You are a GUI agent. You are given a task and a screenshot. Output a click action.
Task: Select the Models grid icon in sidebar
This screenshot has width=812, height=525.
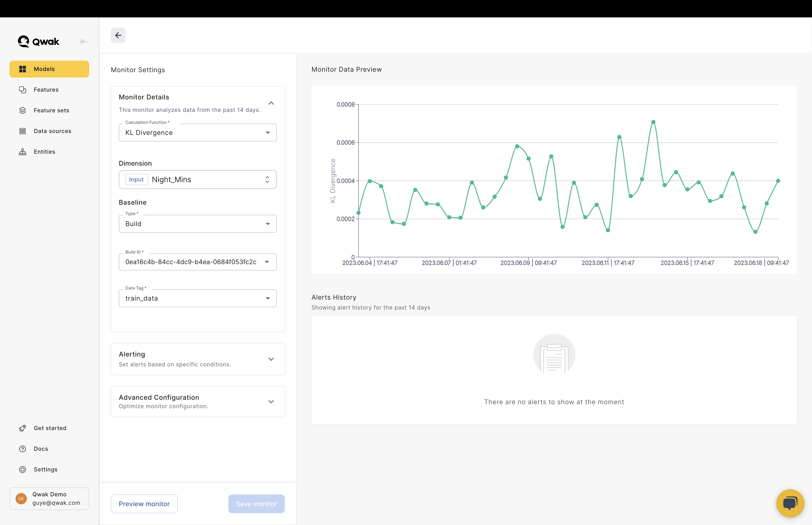[23, 69]
